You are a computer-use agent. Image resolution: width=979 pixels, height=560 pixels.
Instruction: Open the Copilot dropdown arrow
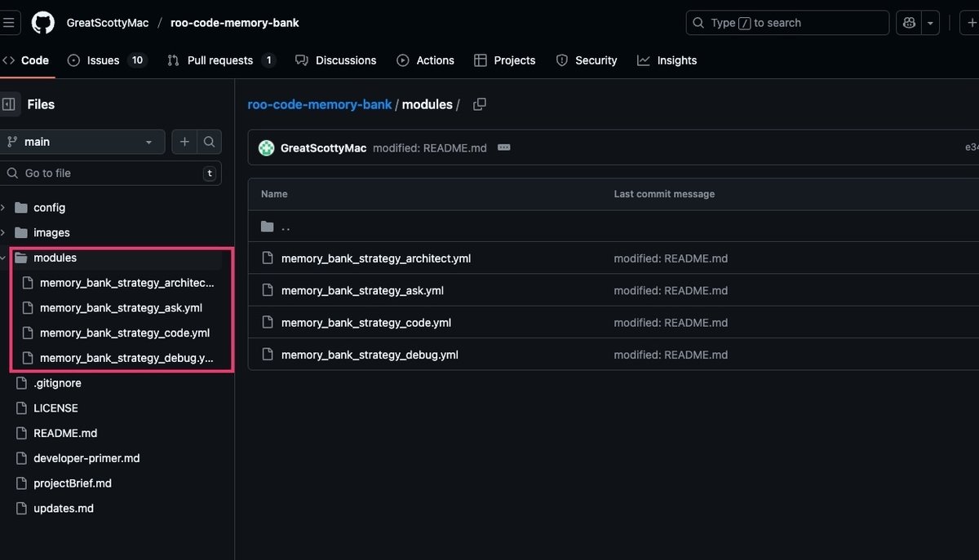pyautogui.click(x=930, y=23)
